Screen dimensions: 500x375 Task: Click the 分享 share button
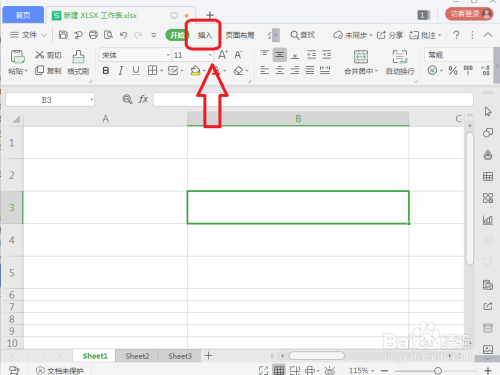tap(390, 35)
